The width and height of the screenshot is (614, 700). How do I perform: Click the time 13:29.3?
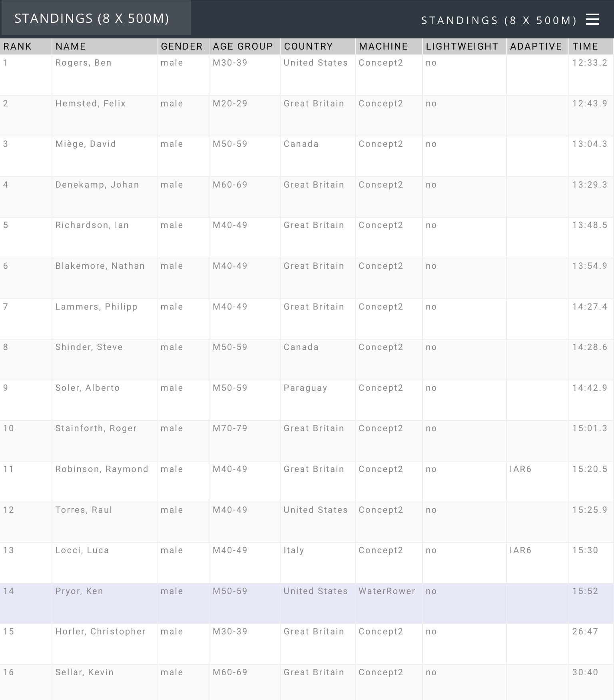coord(590,185)
